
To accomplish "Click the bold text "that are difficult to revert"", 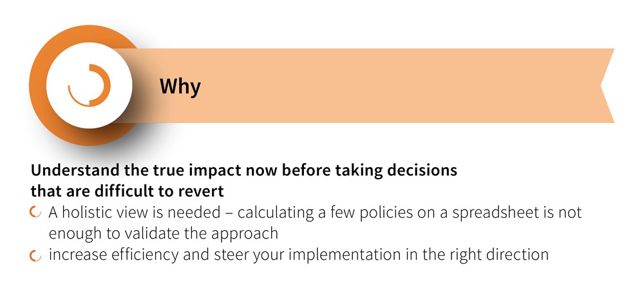I will [128, 192].
